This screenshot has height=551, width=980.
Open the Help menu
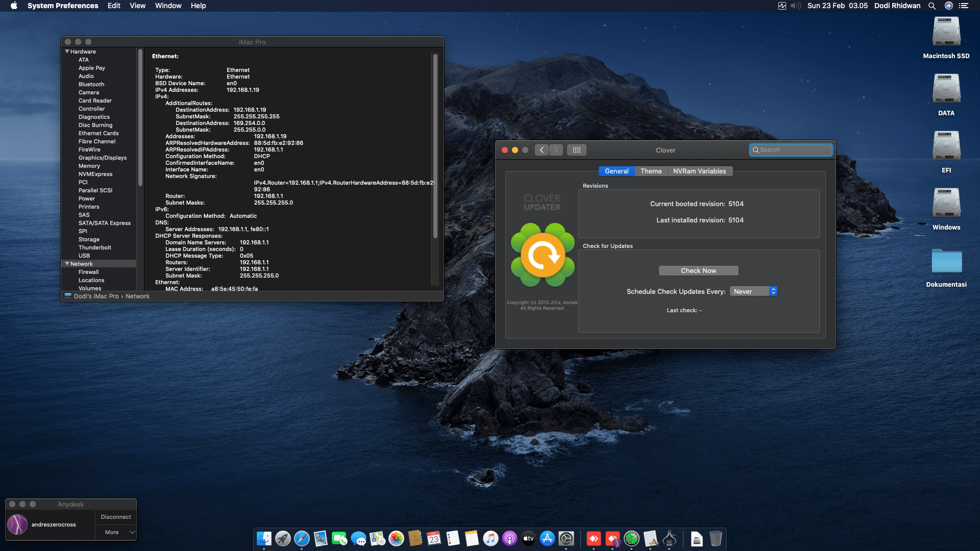click(x=199, y=6)
